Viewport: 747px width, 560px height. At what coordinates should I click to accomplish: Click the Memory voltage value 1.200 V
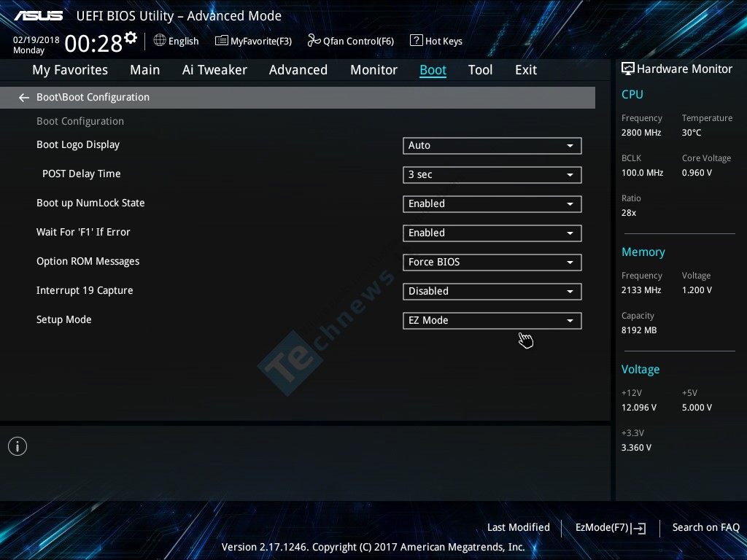(697, 290)
